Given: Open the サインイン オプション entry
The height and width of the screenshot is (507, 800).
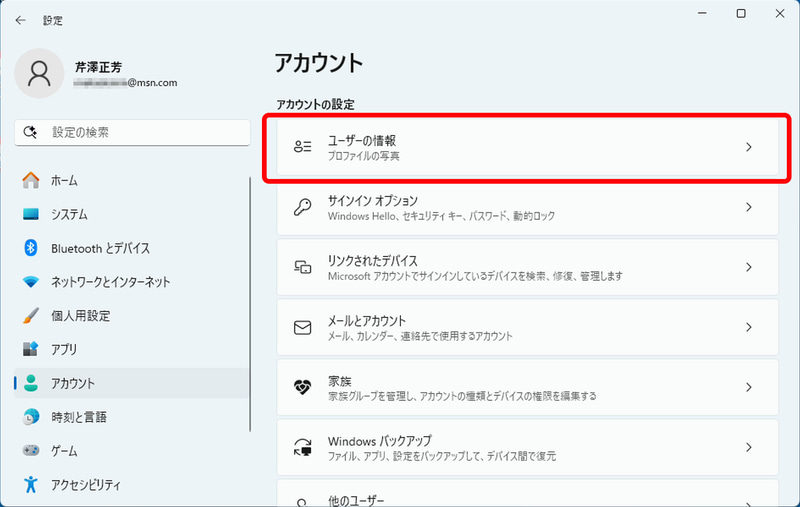Looking at the screenshot, I should point(528,207).
